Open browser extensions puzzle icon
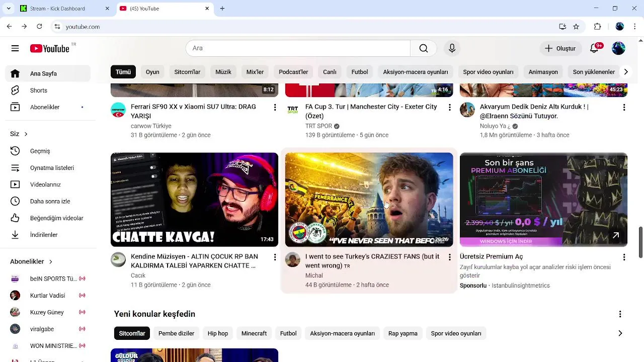 point(598,27)
